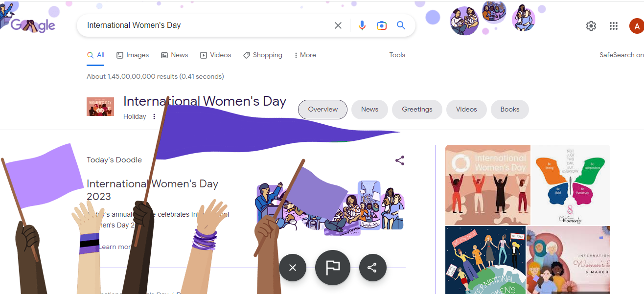Viewport: 644px width, 294px height.
Task: Start voice search with microphone icon
Action: click(x=362, y=25)
